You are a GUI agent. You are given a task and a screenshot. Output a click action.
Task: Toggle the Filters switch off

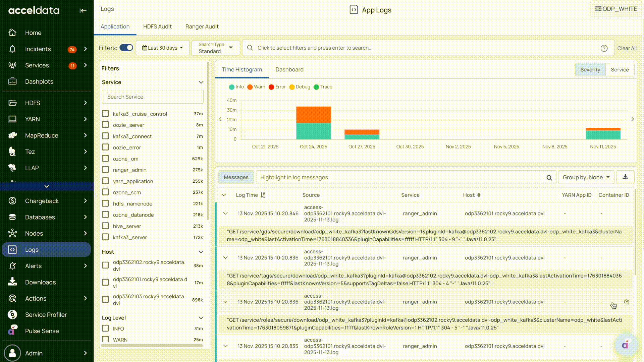126,48
